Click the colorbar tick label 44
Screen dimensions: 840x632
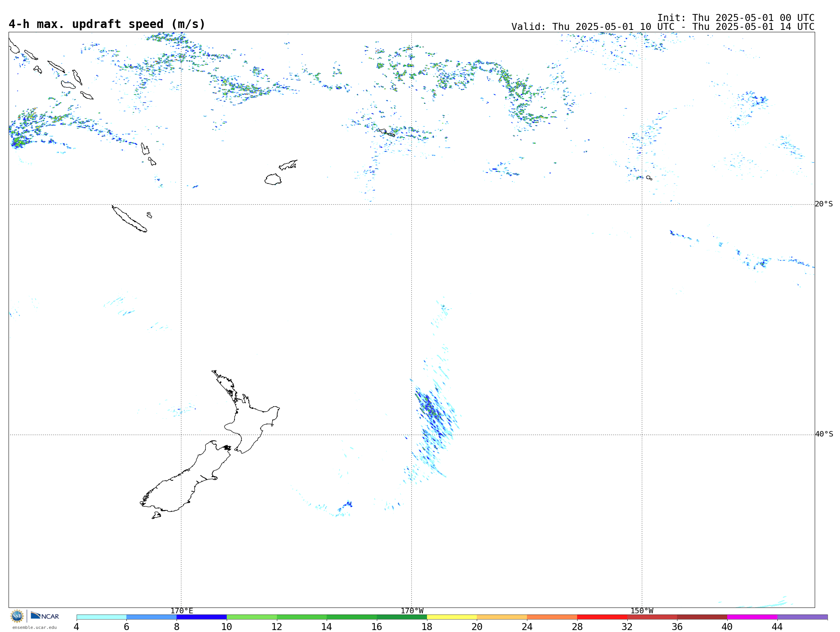[x=777, y=627]
